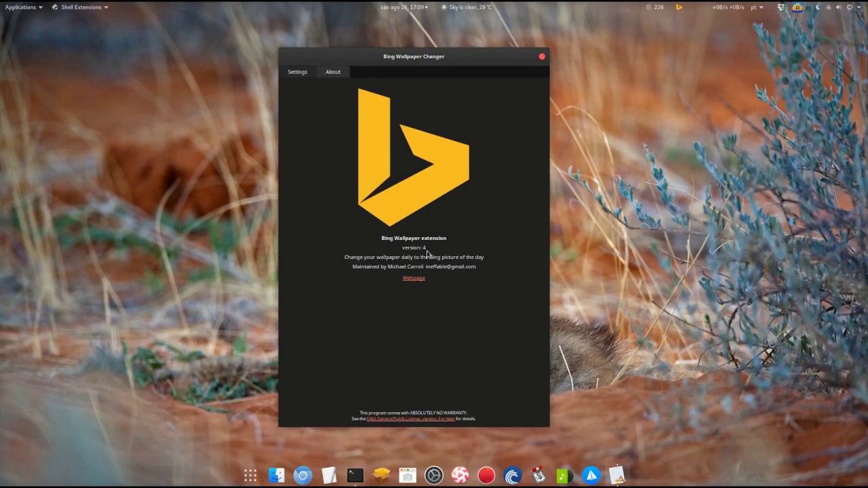The image size is (868, 488).
Task: Open the app grid from the dock
Action: (250, 476)
